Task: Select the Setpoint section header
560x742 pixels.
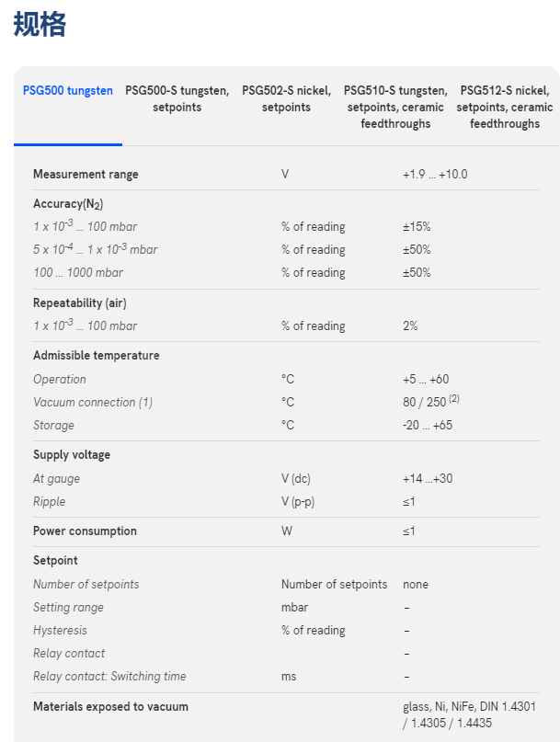Action: [55, 561]
